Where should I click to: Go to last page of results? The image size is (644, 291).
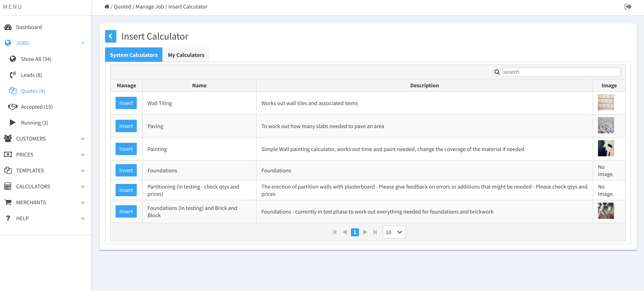[375, 232]
